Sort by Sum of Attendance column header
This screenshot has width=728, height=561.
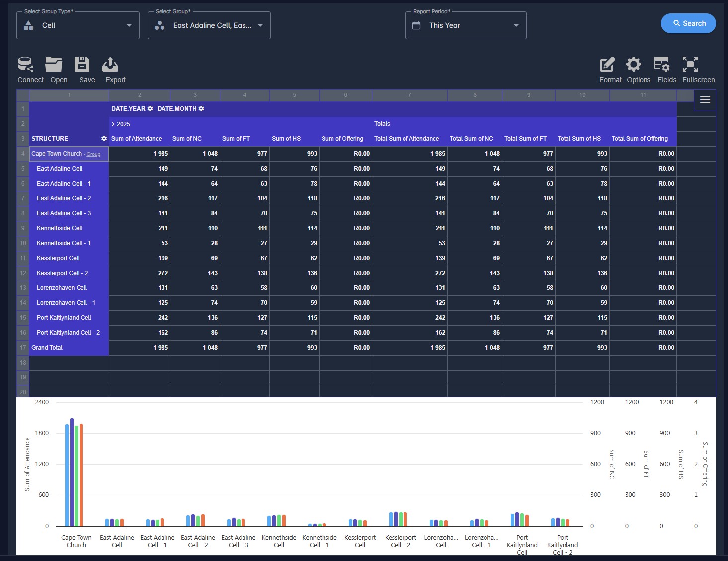coord(137,139)
